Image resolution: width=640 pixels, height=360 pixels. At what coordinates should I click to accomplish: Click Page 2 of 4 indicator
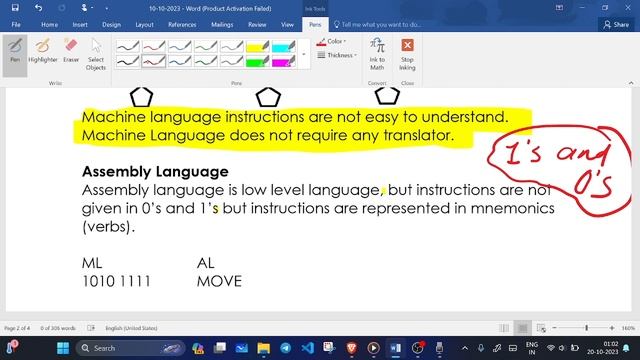(17, 328)
